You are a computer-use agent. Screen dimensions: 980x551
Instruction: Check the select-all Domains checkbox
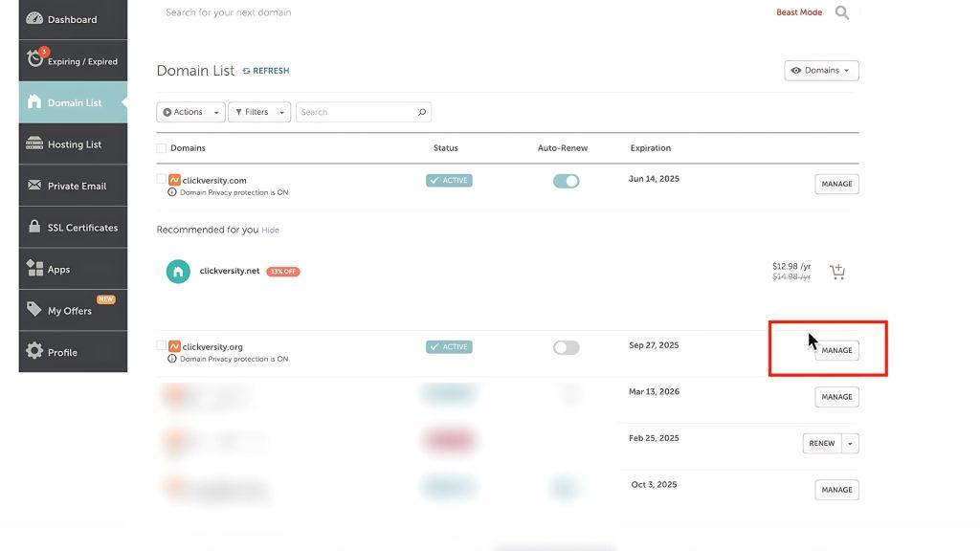click(x=161, y=148)
